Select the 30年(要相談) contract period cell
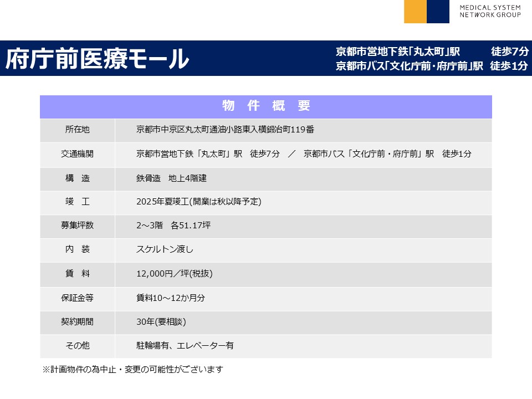The image size is (532, 399). 161,322
